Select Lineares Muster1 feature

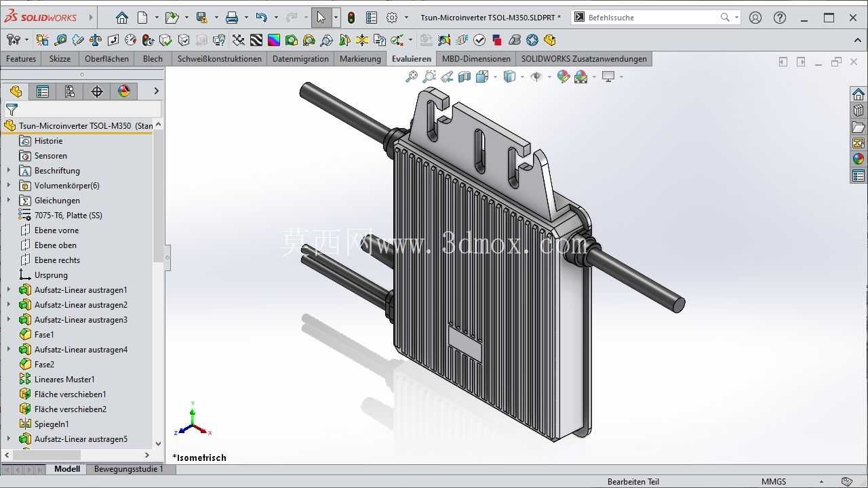pyautogui.click(x=64, y=380)
